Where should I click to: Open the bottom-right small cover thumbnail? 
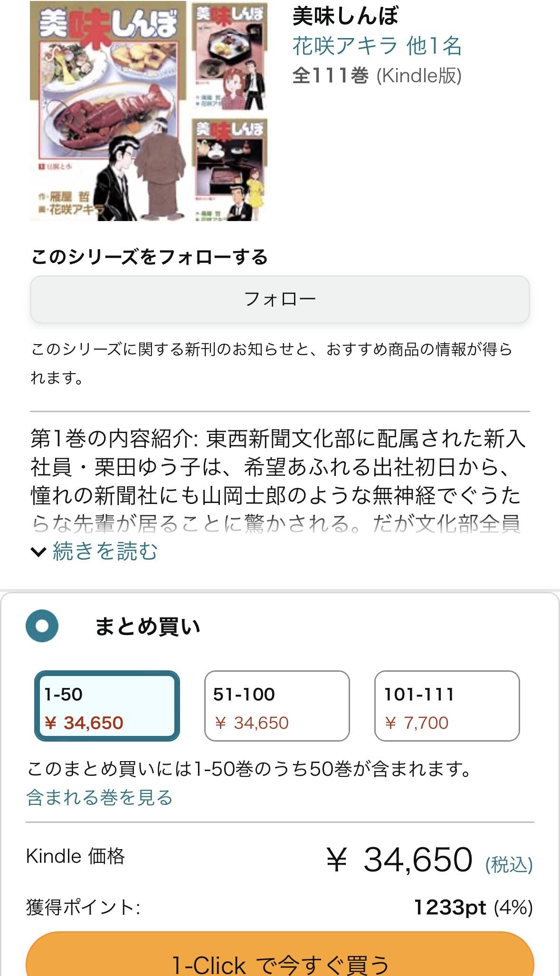pyautogui.click(x=230, y=170)
